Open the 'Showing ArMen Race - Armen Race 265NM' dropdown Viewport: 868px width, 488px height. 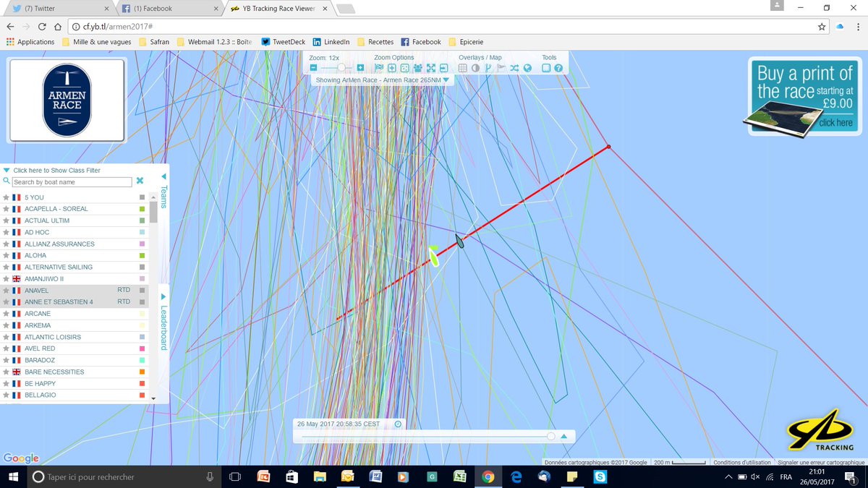(381, 80)
